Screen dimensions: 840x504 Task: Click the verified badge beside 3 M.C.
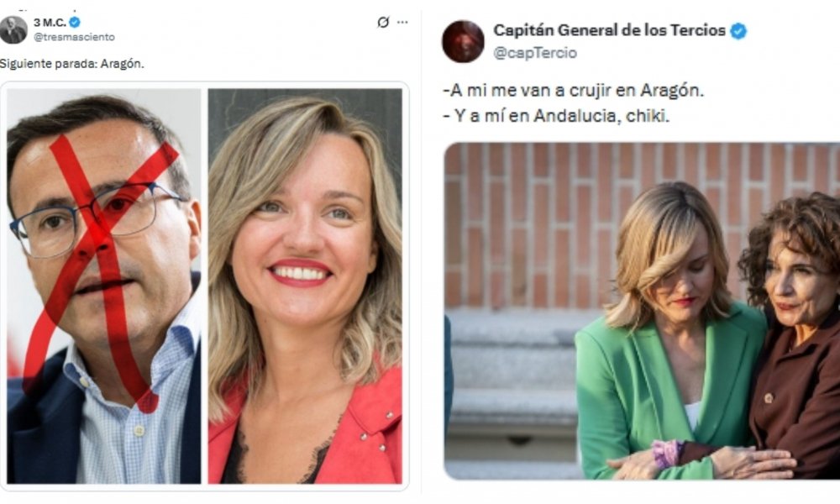[x=75, y=23]
